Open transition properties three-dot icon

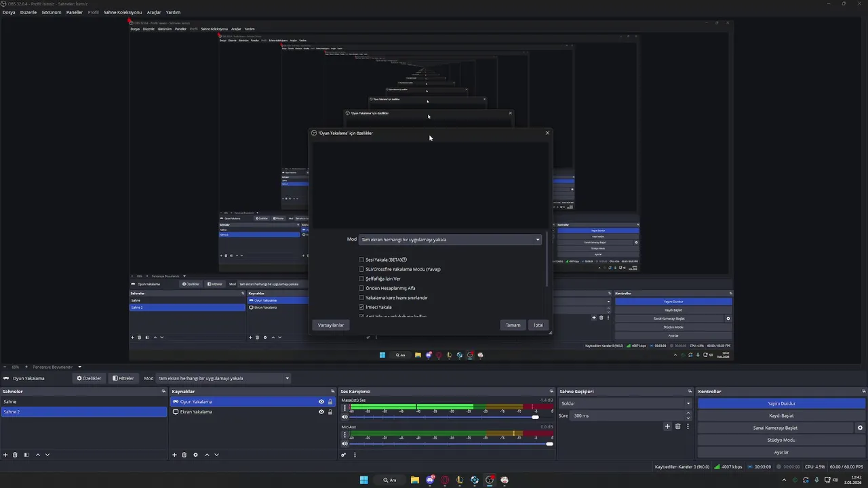point(688,426)
